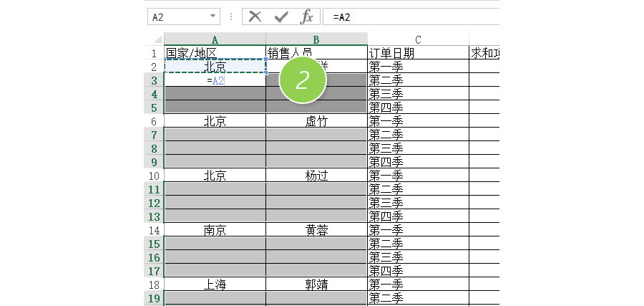Select row 7 header
This screenshot has width=644, height=306.
click(154, 135)
